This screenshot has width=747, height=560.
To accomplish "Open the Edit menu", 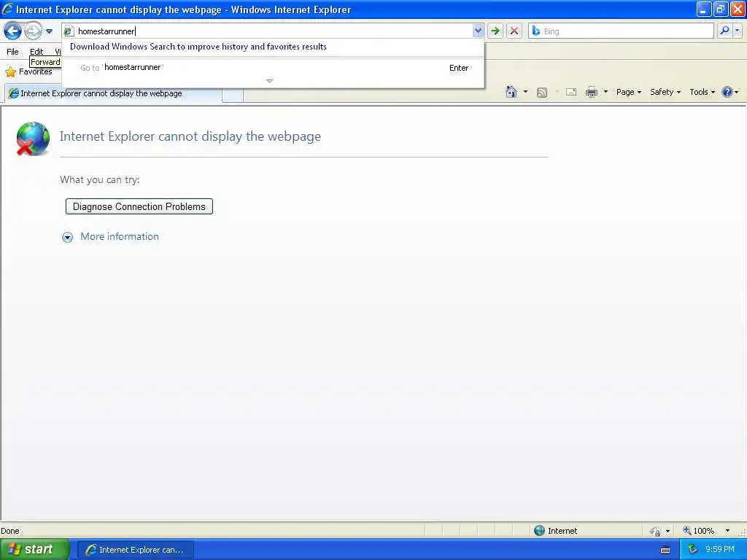I will pyautogui.click(x=36, y=52).
